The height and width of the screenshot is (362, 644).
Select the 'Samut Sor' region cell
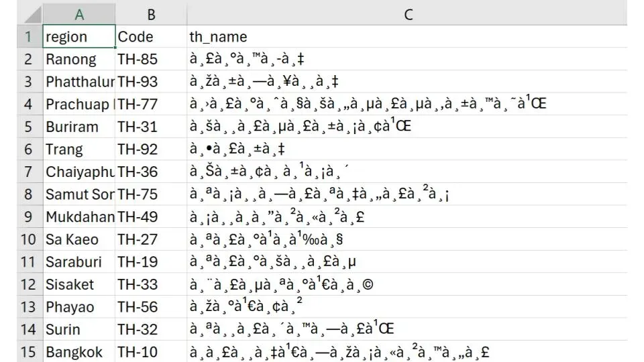tap(79, 194)
